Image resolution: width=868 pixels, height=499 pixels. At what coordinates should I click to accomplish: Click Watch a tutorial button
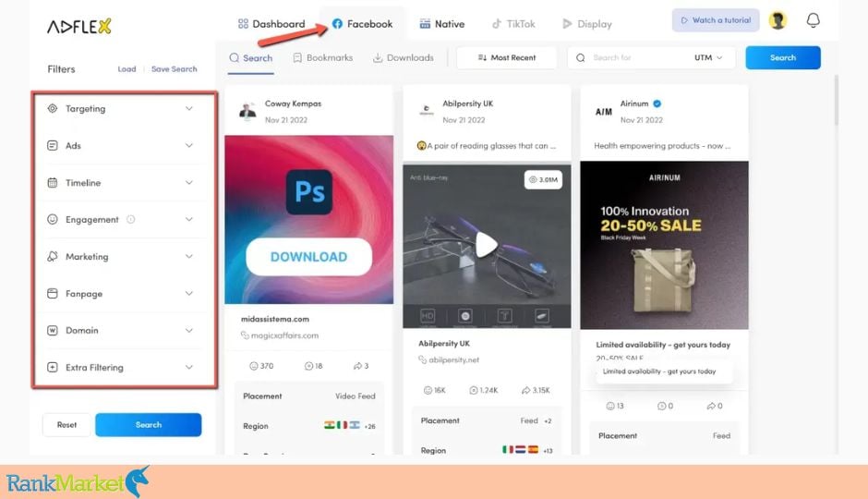[716, 20]
